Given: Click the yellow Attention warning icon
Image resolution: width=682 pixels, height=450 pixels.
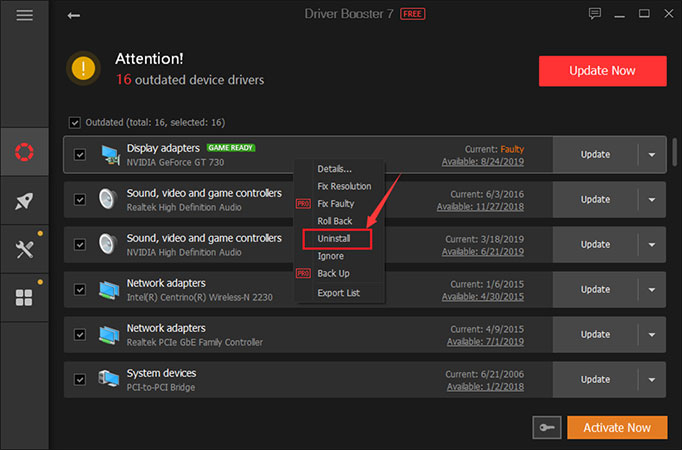Looking at the screenshot, I should coord(84,68).
